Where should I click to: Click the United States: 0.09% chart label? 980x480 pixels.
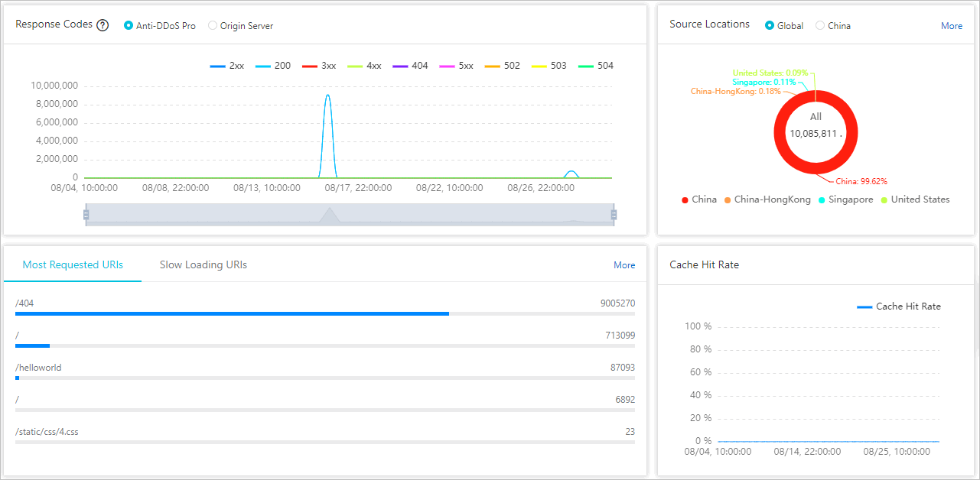770,73
